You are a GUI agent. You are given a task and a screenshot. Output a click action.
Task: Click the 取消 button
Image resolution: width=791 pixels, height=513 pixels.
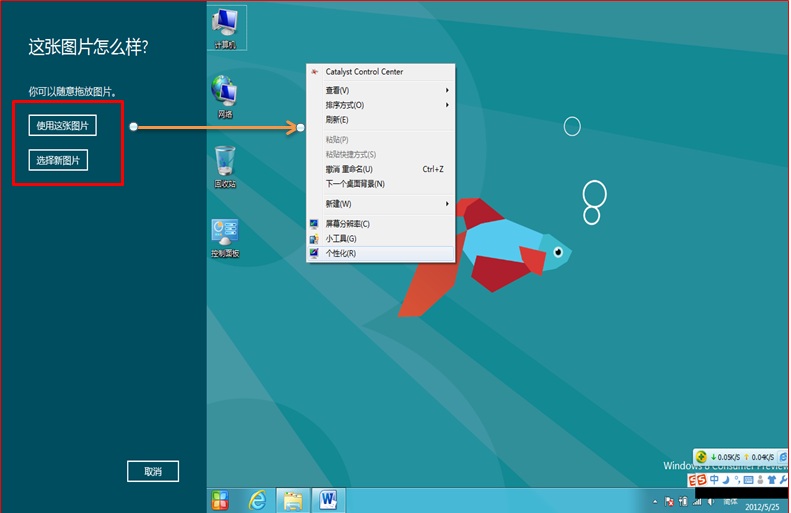153,471
